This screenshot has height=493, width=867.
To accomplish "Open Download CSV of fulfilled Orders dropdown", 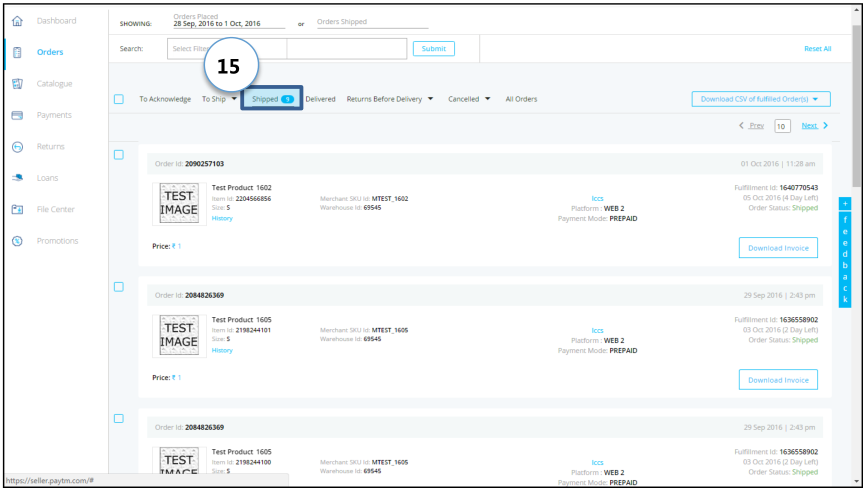I will (761, 99).
